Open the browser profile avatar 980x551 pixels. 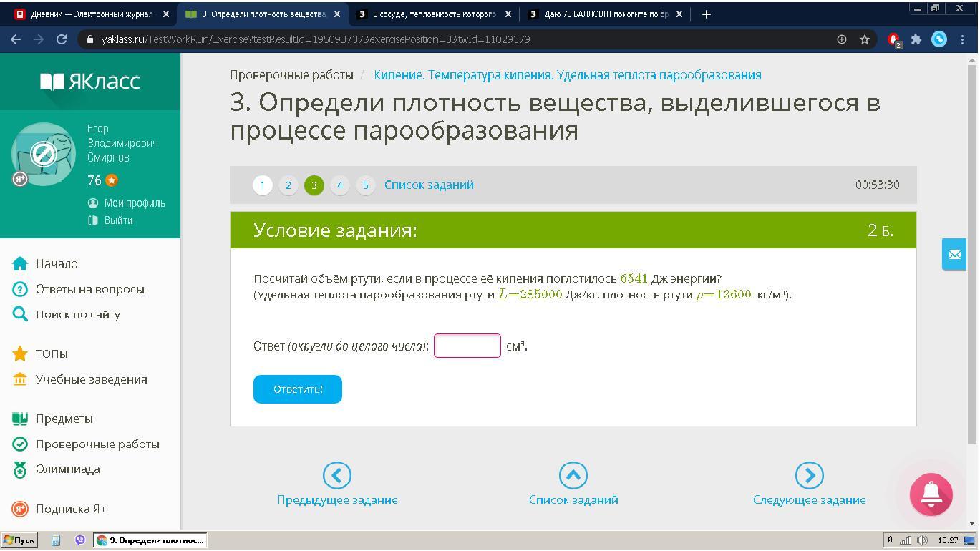[x=938, y=39]
